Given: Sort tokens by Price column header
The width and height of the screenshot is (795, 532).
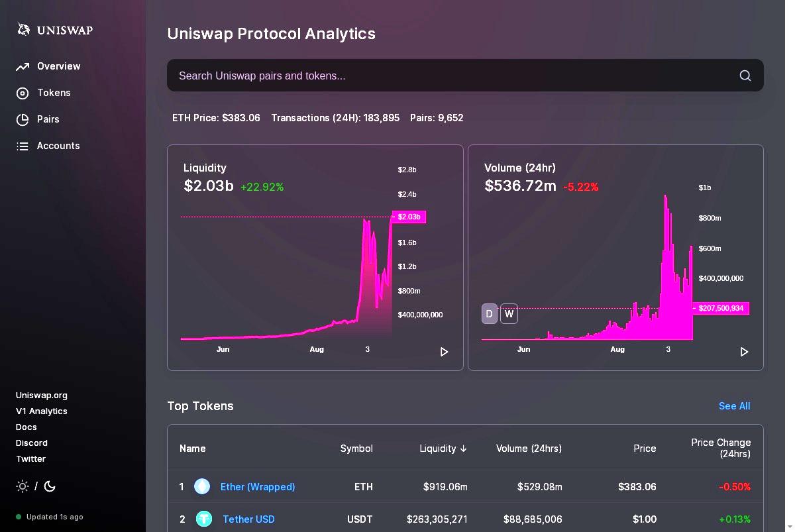Looking at the screenshot, I should click(645, 449).
